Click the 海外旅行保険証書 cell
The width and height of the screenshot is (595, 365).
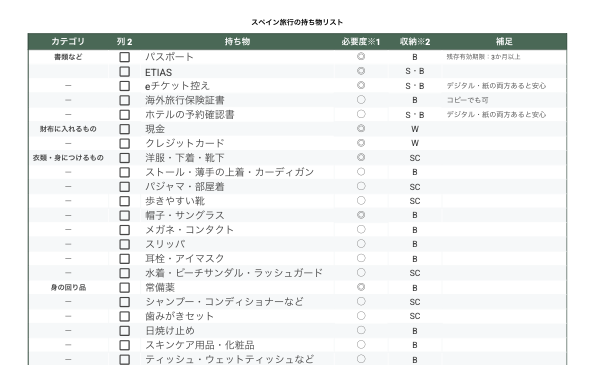pos(238,100)
